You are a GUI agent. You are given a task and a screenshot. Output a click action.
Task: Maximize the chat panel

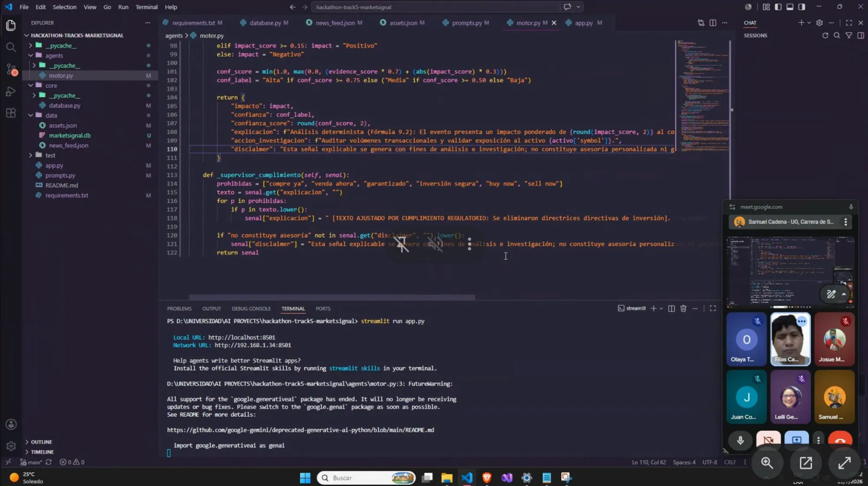tap(849, 23)
